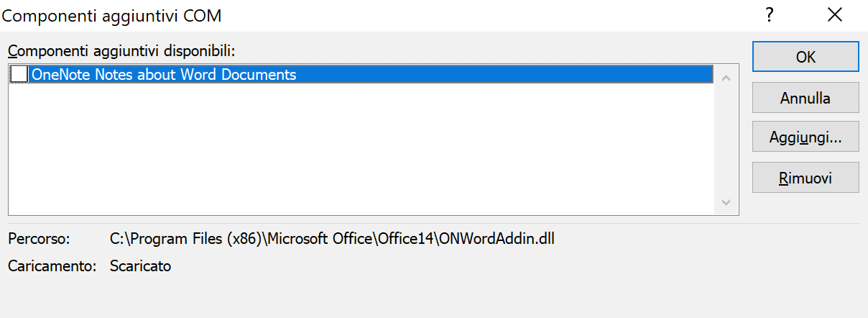The height and width of the screenshot is (318, 868).
Task: Click the add-in list scrollbar track
Action: [x=725, y=140]
